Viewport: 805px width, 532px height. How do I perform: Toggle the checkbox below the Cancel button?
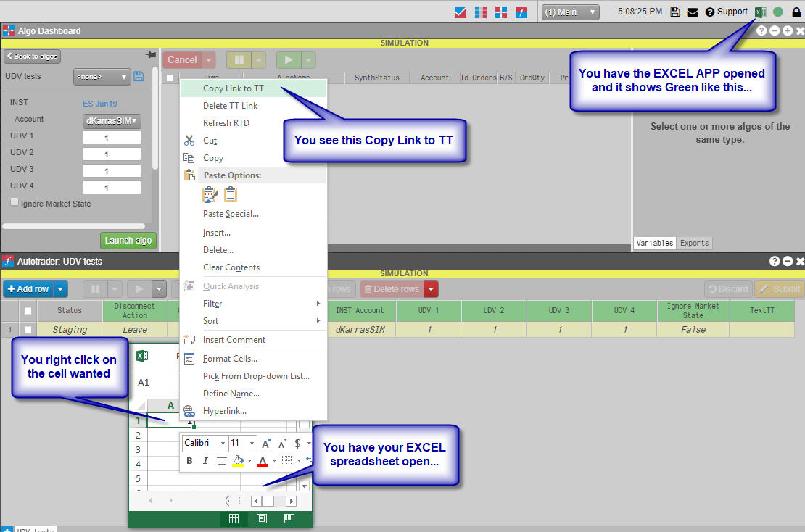tap(170, 78)
